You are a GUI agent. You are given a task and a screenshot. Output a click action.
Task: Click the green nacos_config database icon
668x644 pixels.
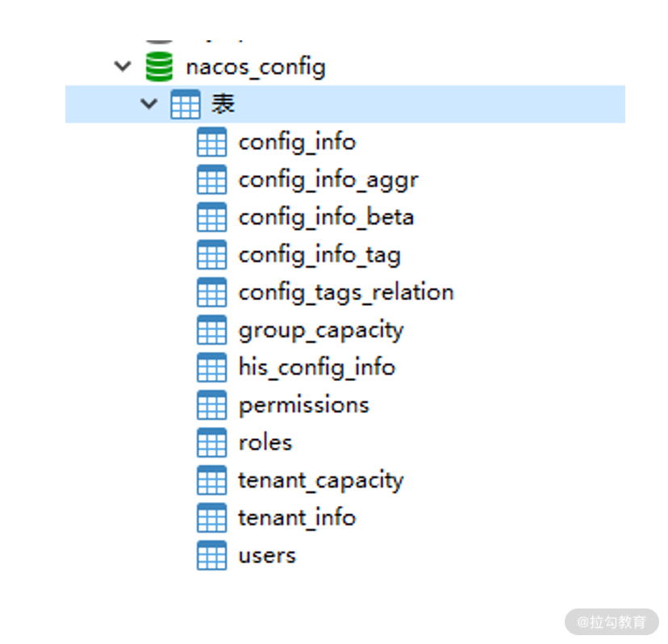tap(159, 66)
